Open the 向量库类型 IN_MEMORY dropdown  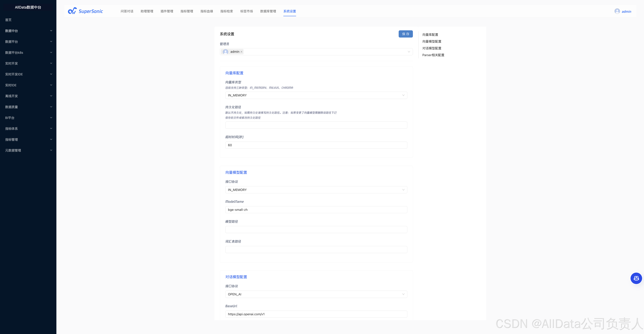[x=316, y=95]
